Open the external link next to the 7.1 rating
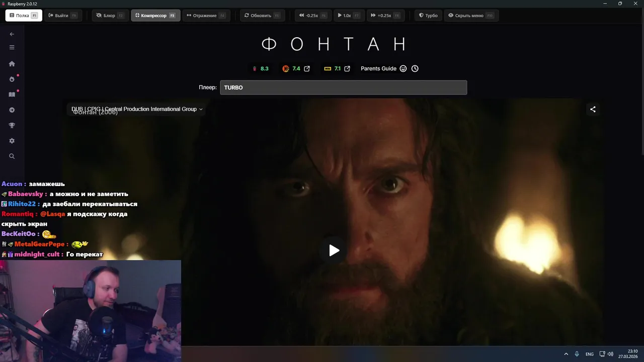 (347, 68)
